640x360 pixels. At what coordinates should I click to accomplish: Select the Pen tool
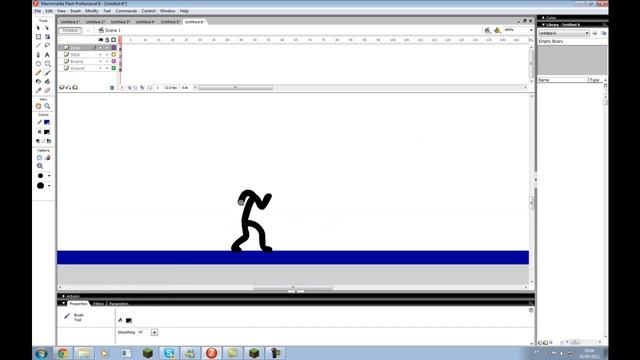point(38,55)
